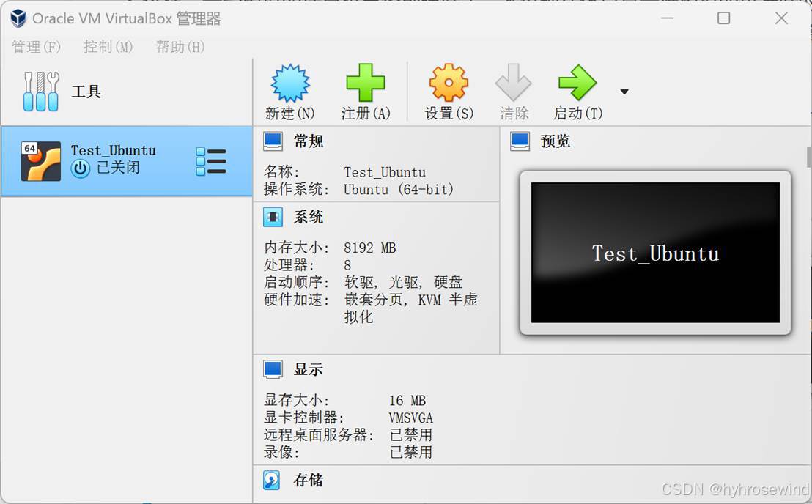
Task: Click the 注册(A) green plus icon
Action: 366,83
